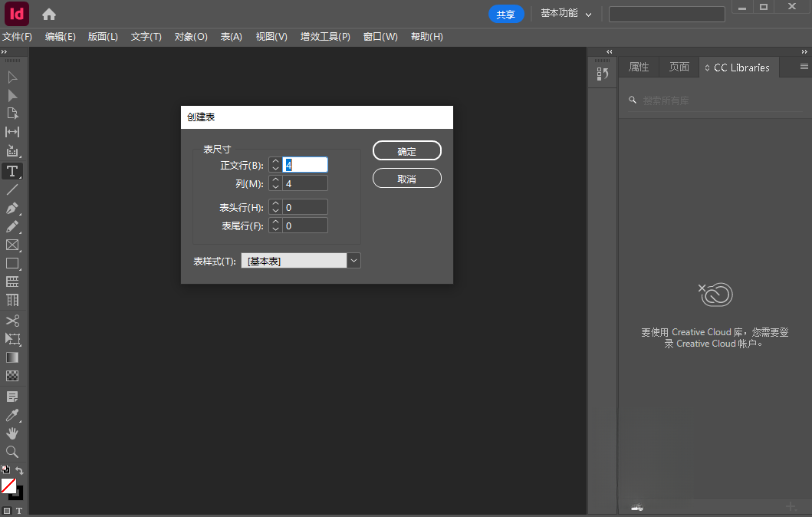812x517 pixels.
Task: Choose the Note tool
Action: coord(12,397)
